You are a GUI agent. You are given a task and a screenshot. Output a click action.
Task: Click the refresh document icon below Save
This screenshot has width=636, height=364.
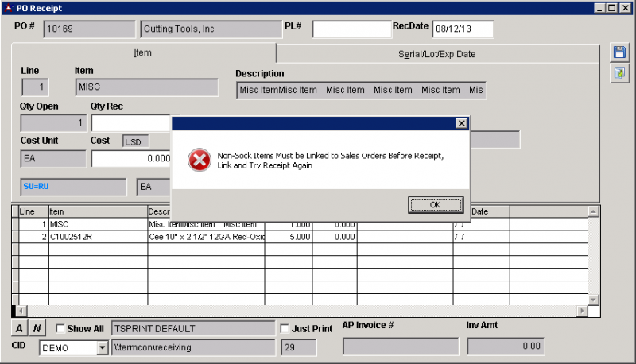pyautogui.click(x=619, y=73)
